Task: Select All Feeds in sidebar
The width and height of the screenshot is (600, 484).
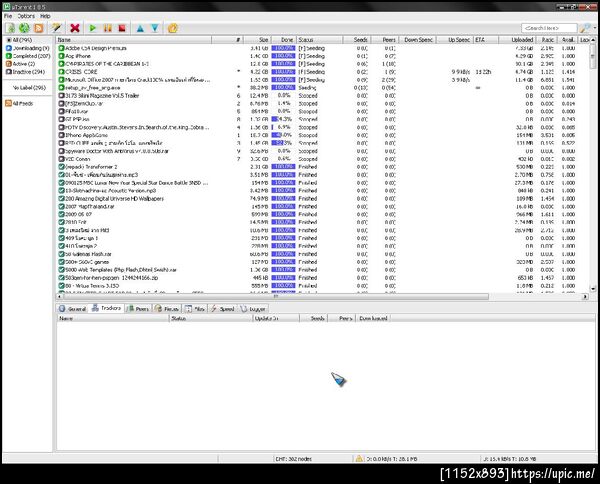Action: [19, 103]
